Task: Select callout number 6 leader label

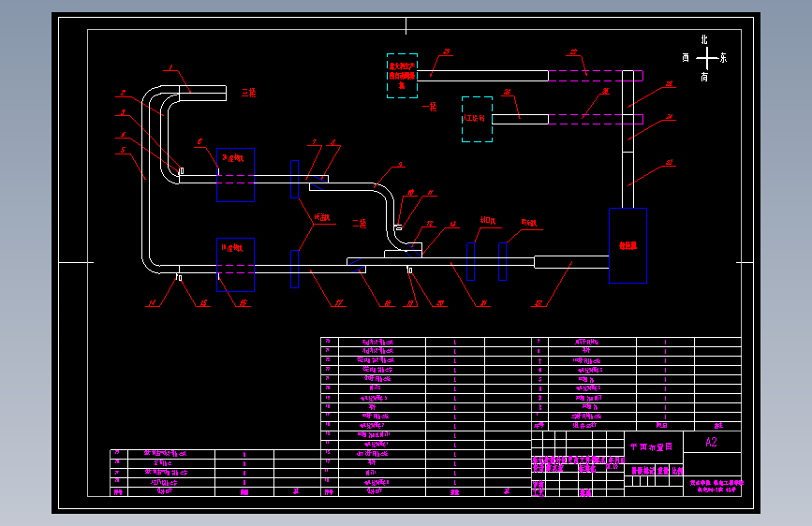Action: (199, 142)
